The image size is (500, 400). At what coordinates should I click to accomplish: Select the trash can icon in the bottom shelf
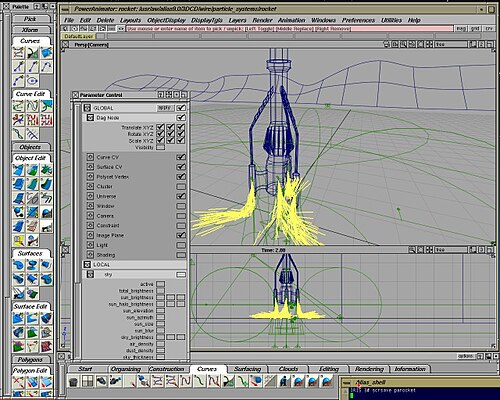point(73,381)
